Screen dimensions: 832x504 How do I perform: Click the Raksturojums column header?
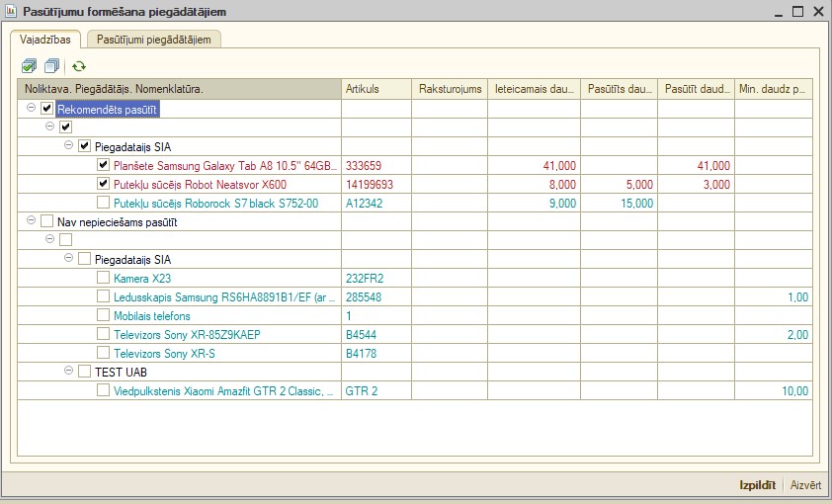tap(450, 89)
